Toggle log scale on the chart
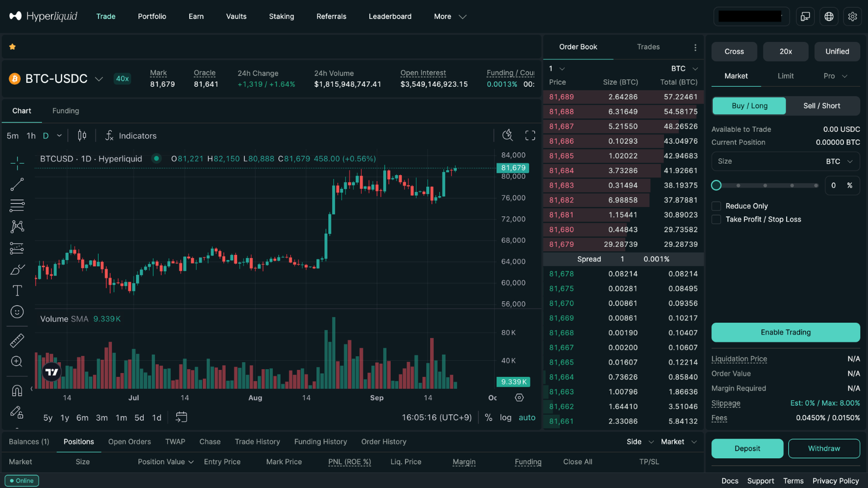 coord(506,418)
